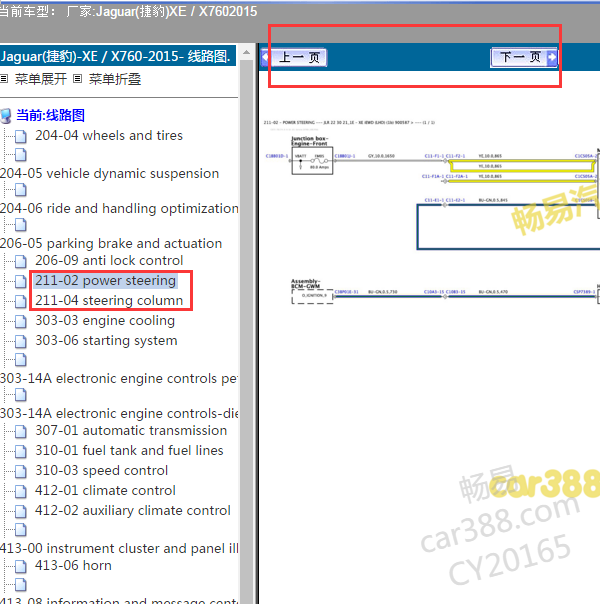Screen dimensions: 600x604
Task: Click the 菜单折叠 list icon
Action: [77, 79]
